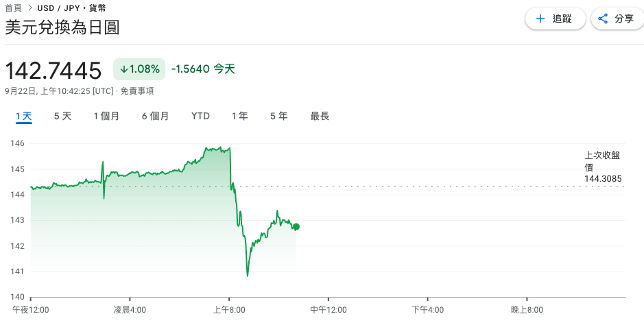Click the 分享 share button

617,19
